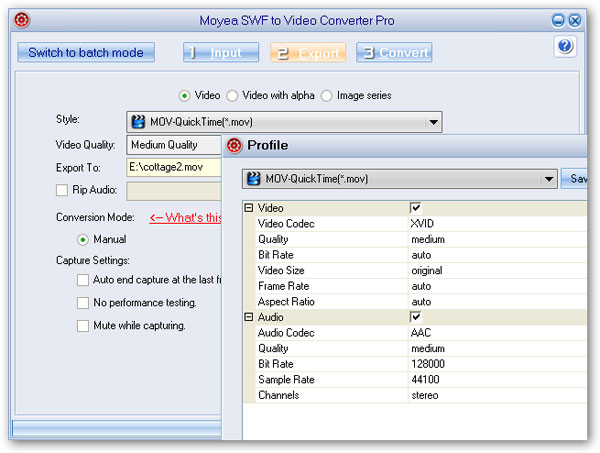Screen dimensions: 600x453
Task: Collapse the Video settings group
Action: [x=249, y=208]
